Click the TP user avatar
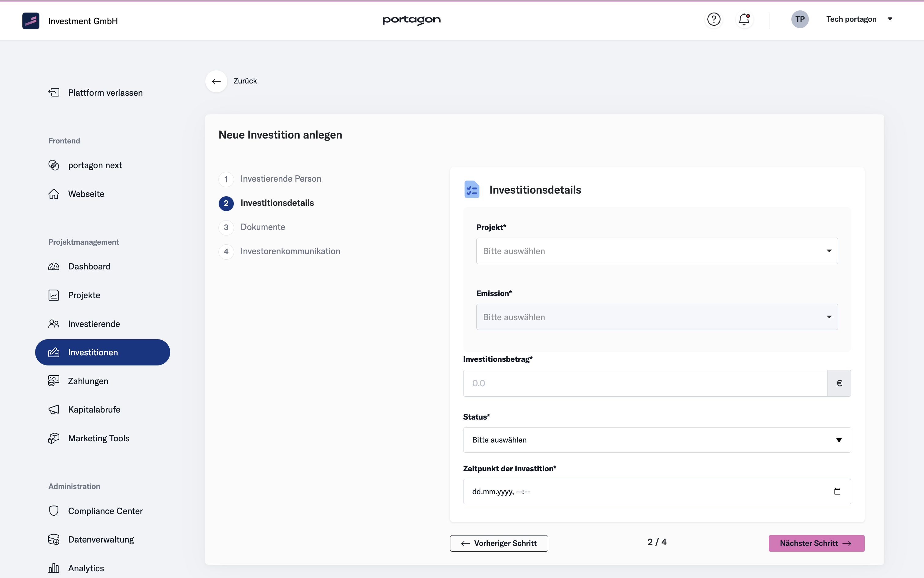The width and height of the screenshot is (924, 578). pos(800,19)
